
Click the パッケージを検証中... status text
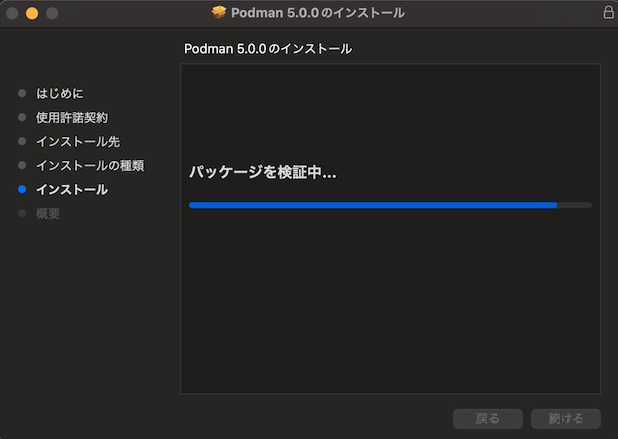pyautogui.click(x=262, y=172)
